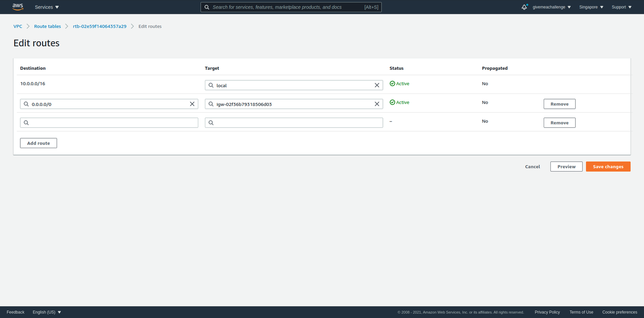Open Terms of Use link
Image resolution: width=644 pixels, height=318 pixels.
(x=581, y=312)
